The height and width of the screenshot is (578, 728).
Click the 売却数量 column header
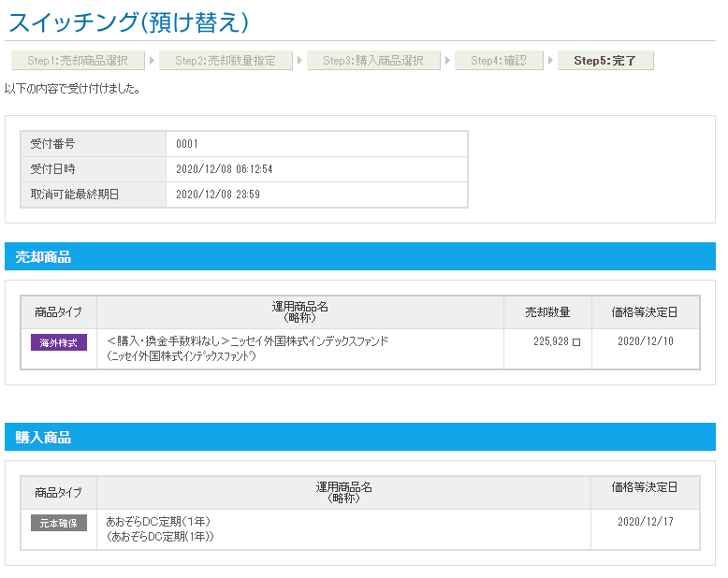click(547, 312)
